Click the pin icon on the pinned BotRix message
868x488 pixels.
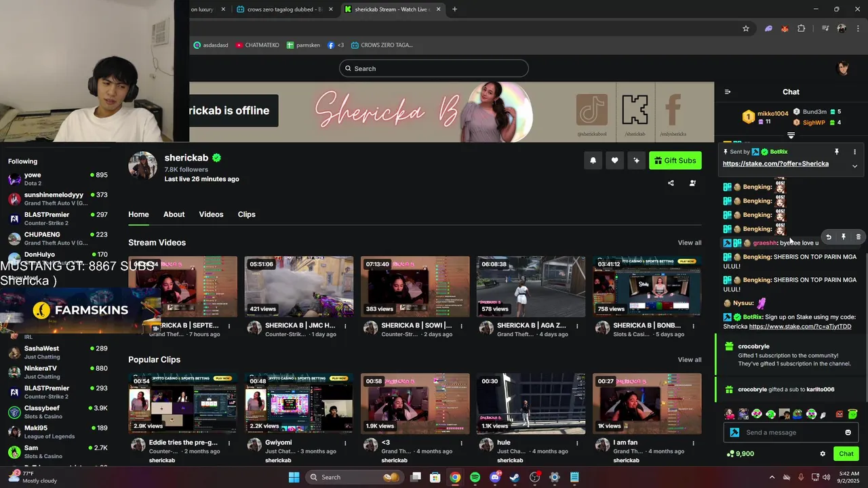[x=837, y=152]
